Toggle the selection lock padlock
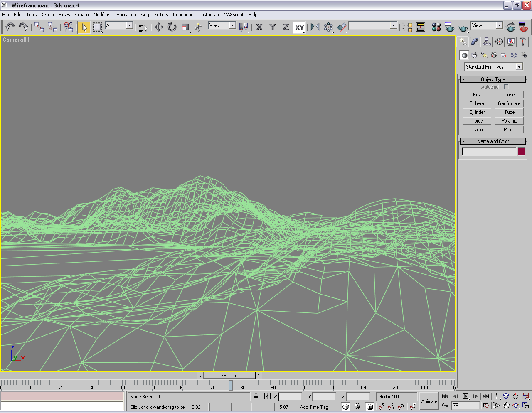Screen dimensions: 532x413 pyautogui.click(x=256, y=396)
